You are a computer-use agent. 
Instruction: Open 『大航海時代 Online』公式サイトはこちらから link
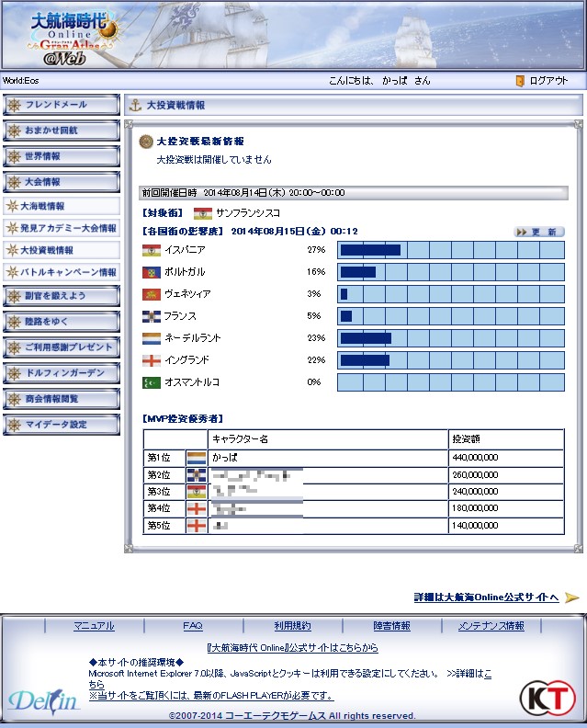(x=293, y=648)
